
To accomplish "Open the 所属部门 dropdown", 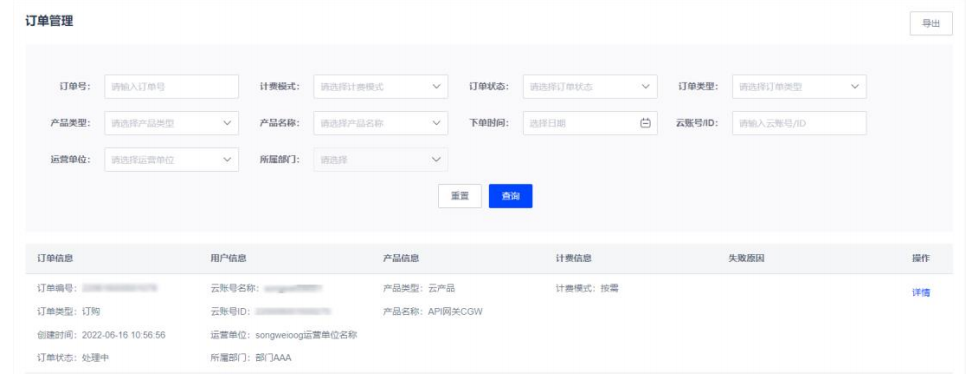I will click(x=381, y=160).
